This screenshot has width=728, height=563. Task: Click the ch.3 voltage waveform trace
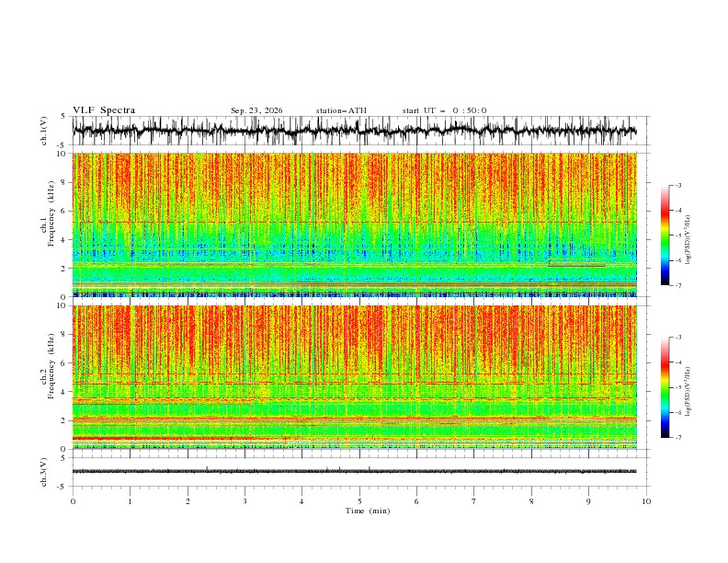[355, 471]
